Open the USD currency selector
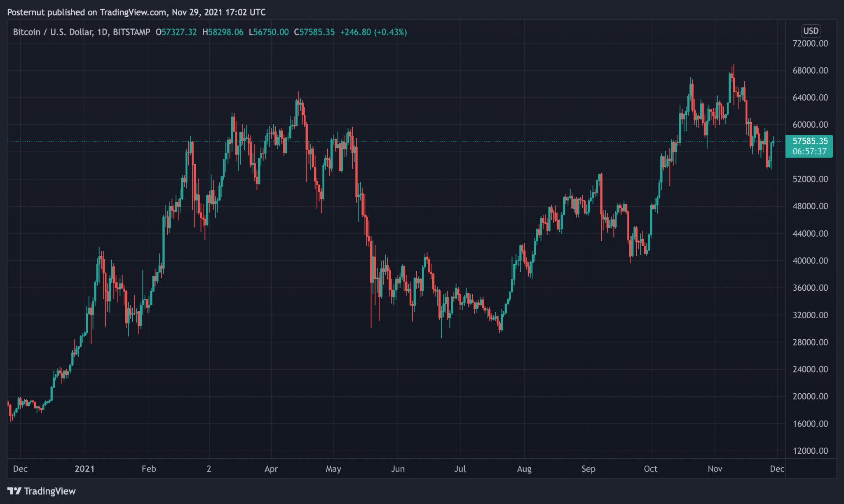Screen dimensions: 844x504 (x=811, y=31)
